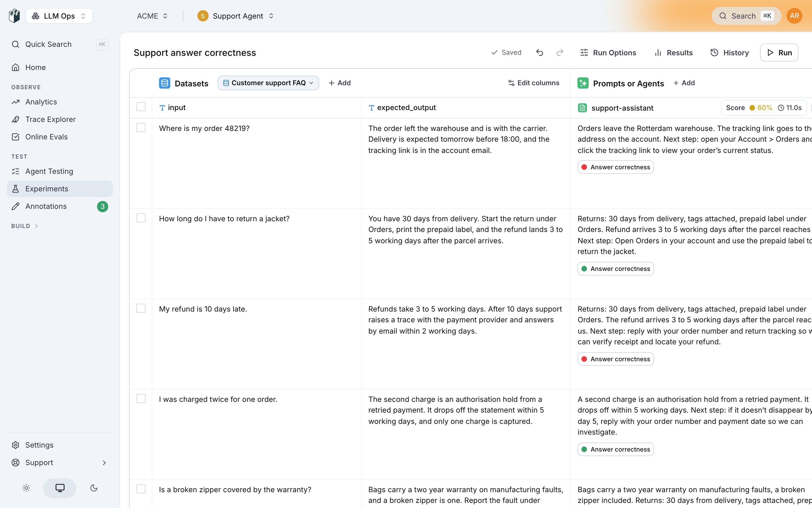Check the row 'Where is my order 48219?'
Screen dimensions: 812x508
(141, 128)
